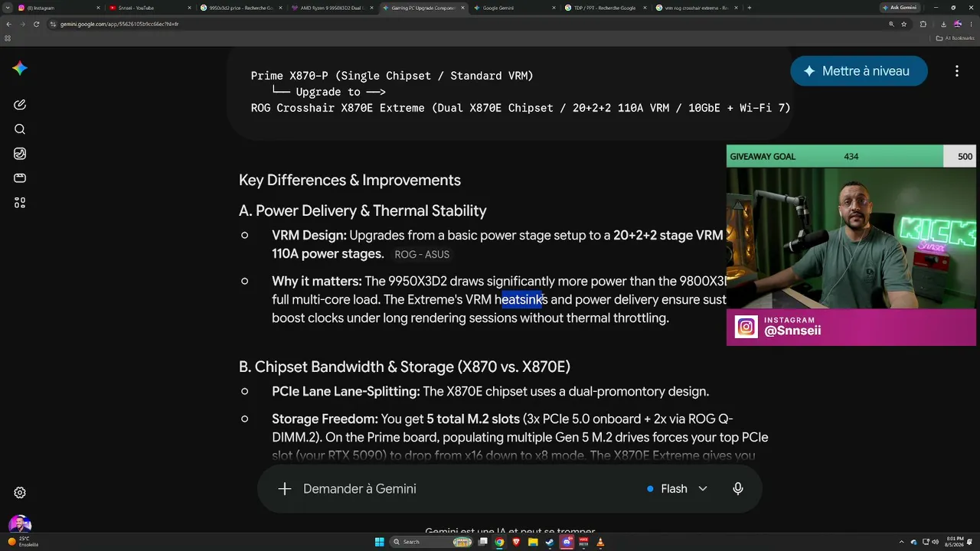
Task: Click the ROG - ASUS source chip
Action: click(x=422, y=255)
